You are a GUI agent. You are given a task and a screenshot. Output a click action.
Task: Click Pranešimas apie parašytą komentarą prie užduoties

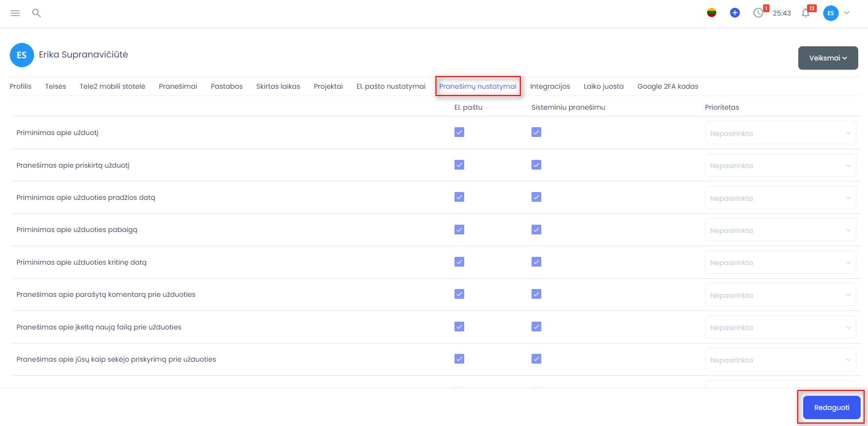point(106,294)
